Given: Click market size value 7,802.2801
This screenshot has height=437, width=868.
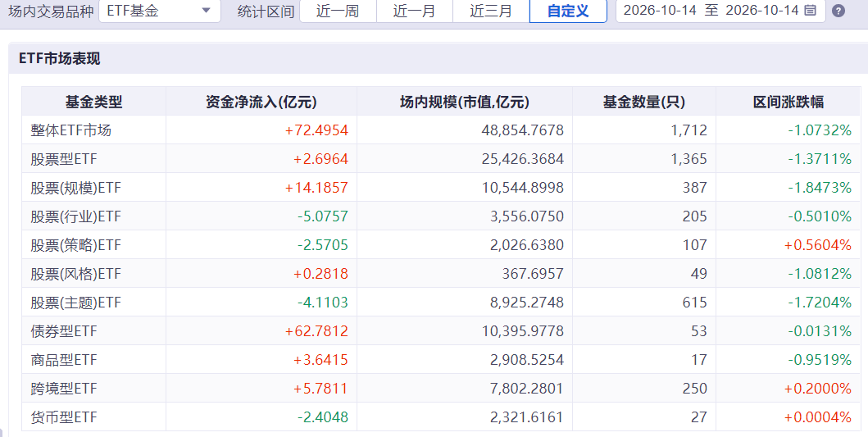Looking at the screenshot, I should pos(527,389).
